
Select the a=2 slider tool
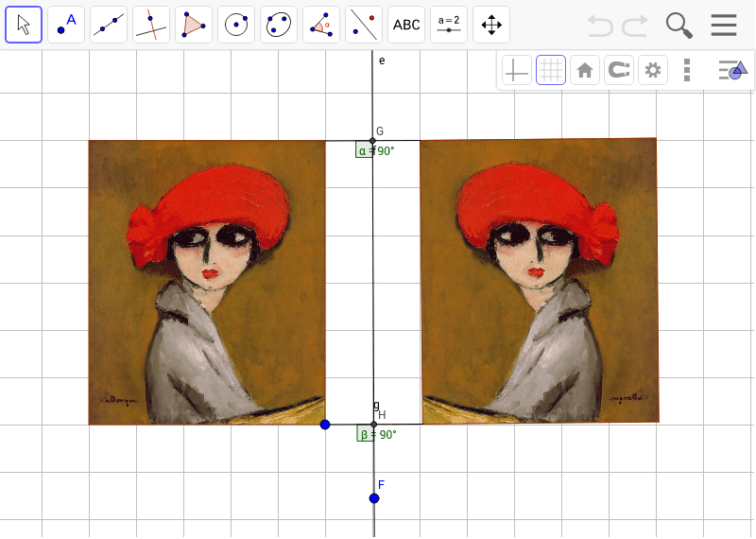pyautogui.click(x=448, y=25)
